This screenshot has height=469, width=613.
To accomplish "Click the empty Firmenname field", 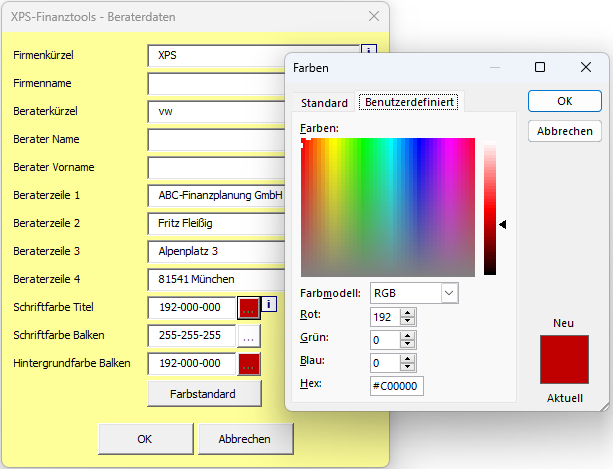I will coord(216,84).
